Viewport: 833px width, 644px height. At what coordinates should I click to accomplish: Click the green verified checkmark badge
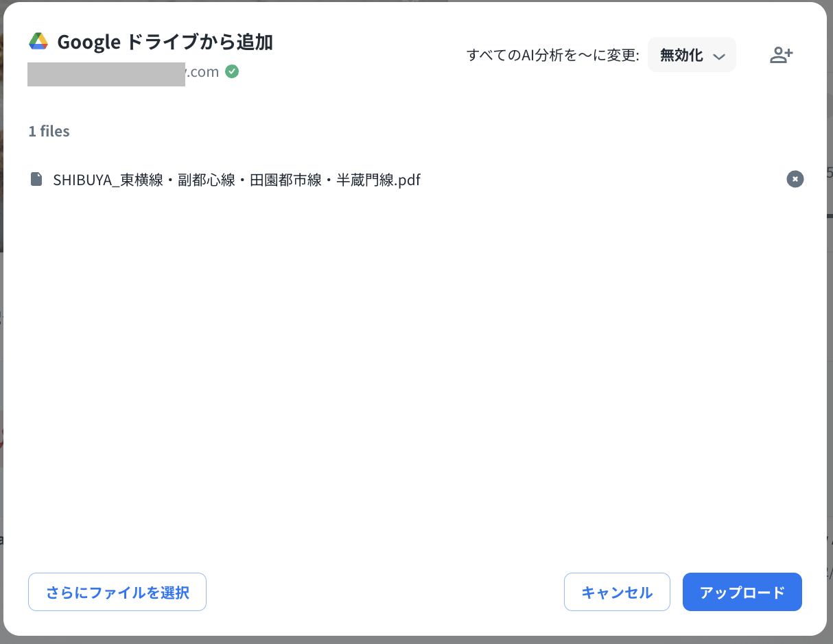232,71
